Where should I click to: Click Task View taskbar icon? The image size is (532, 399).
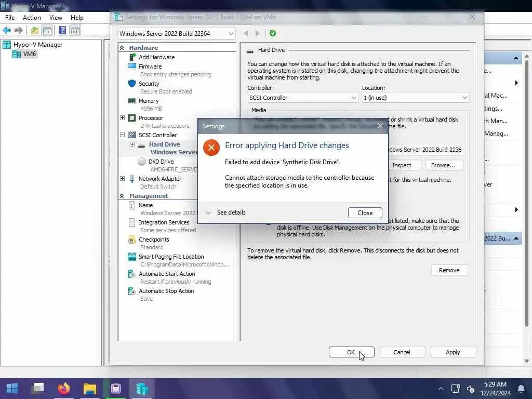tap(37, 388)
